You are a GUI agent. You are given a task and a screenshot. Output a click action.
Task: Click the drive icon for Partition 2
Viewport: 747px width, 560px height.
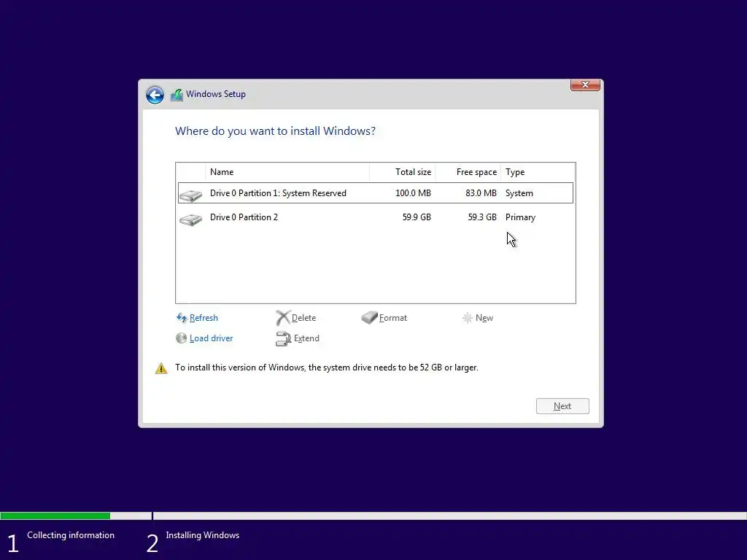pos(190,219)
